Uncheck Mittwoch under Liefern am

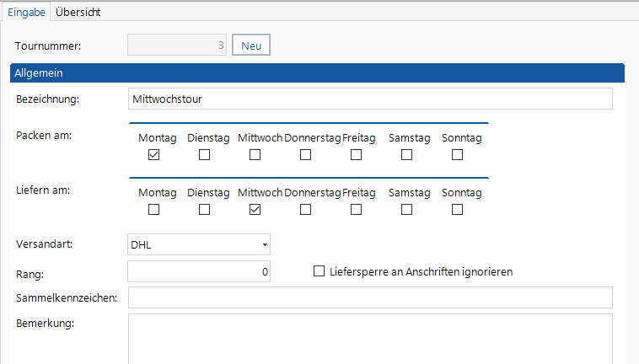tap(255, 210)
